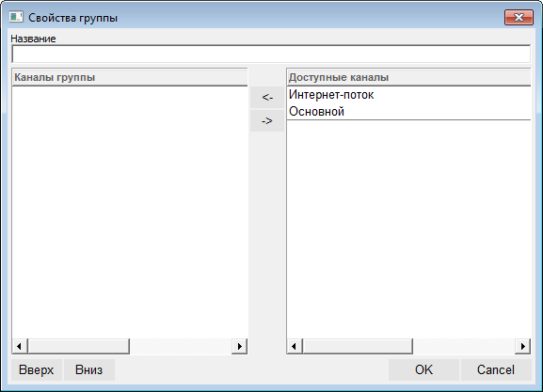
Task: Confirm the dialog with OK
Action: (x=423, y=369)
